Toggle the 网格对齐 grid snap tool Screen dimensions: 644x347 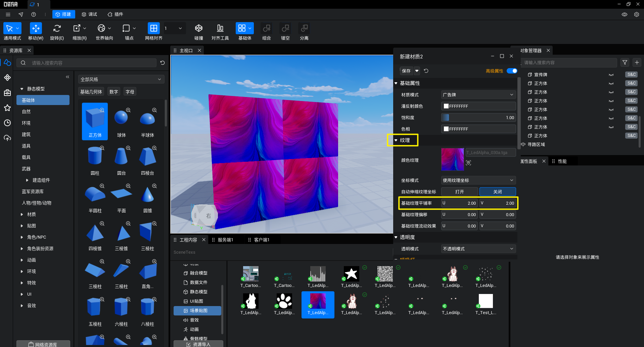pyautogui.click(x=153, y=29)
